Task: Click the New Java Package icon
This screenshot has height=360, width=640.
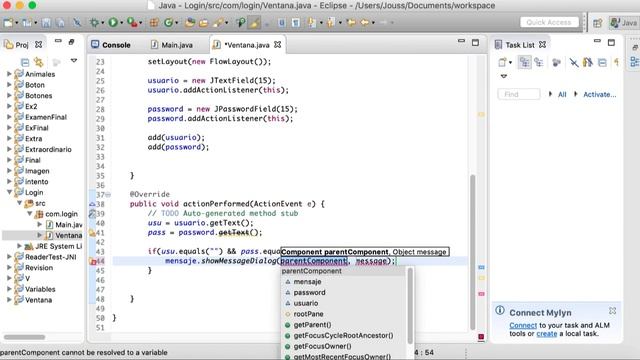Action: [x=154, y=23]
